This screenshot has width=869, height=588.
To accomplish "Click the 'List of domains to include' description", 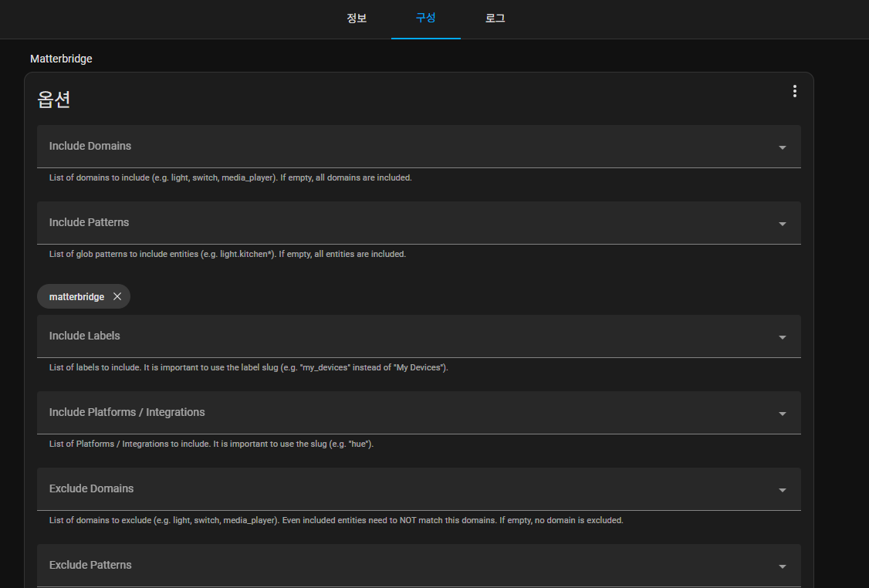I will (230, 178).
